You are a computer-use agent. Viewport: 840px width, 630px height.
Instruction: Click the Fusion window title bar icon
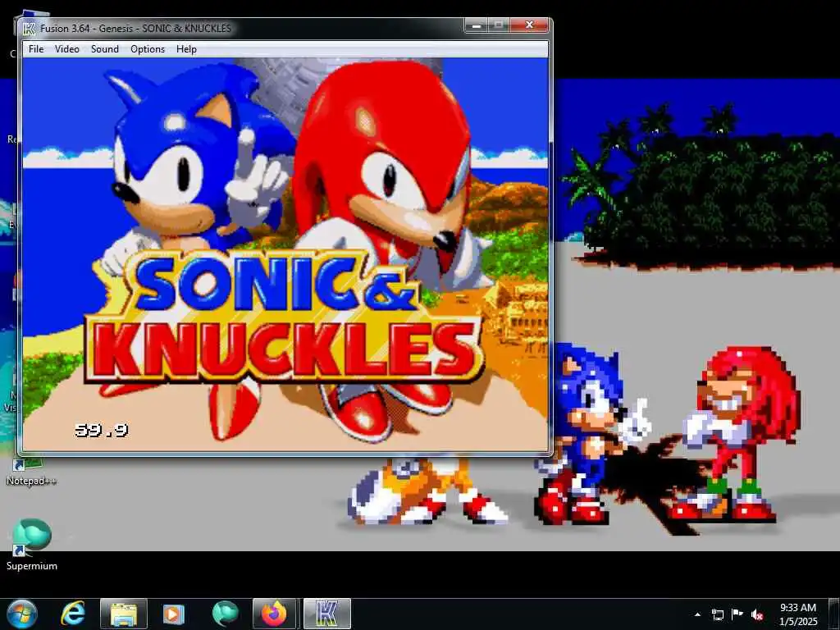pos(30,29)
